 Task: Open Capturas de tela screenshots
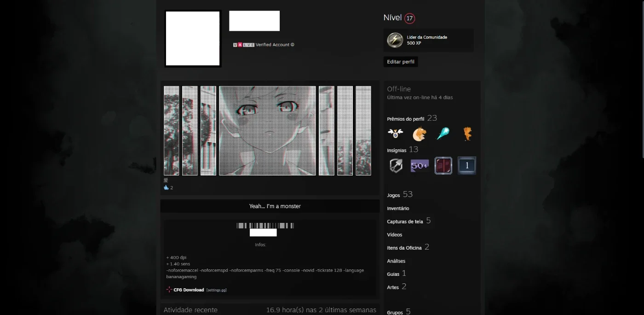405,222
